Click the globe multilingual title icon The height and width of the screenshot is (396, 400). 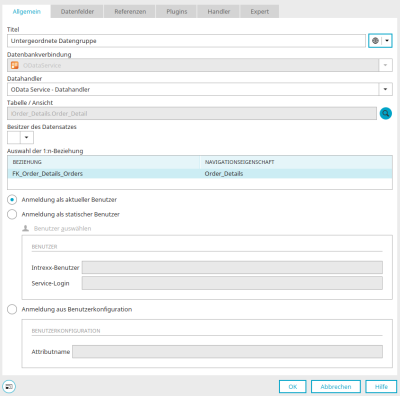click(375, 41)
